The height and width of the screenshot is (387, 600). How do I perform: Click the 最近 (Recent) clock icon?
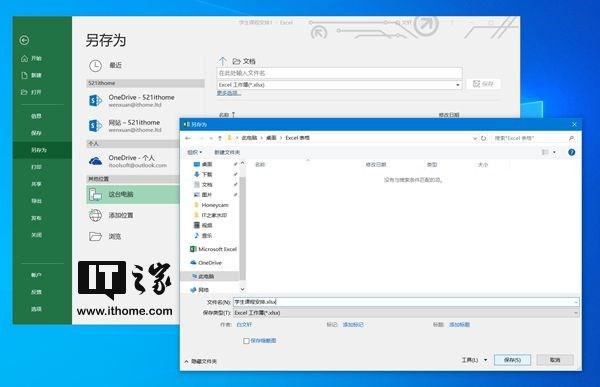(95, 65)
